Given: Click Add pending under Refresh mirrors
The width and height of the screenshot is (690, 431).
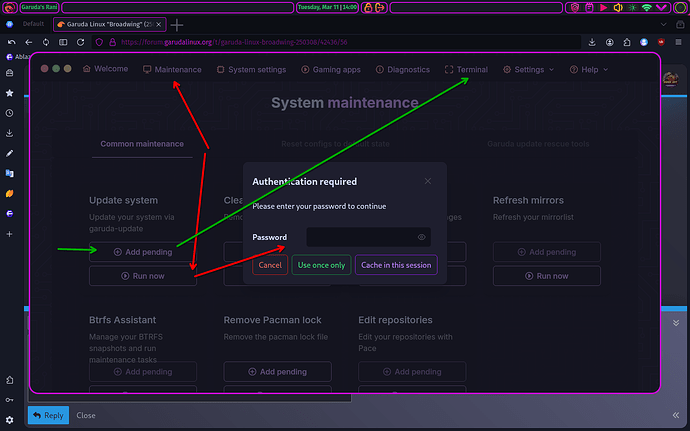Looking at the screenshot, I should click(547, 252).
